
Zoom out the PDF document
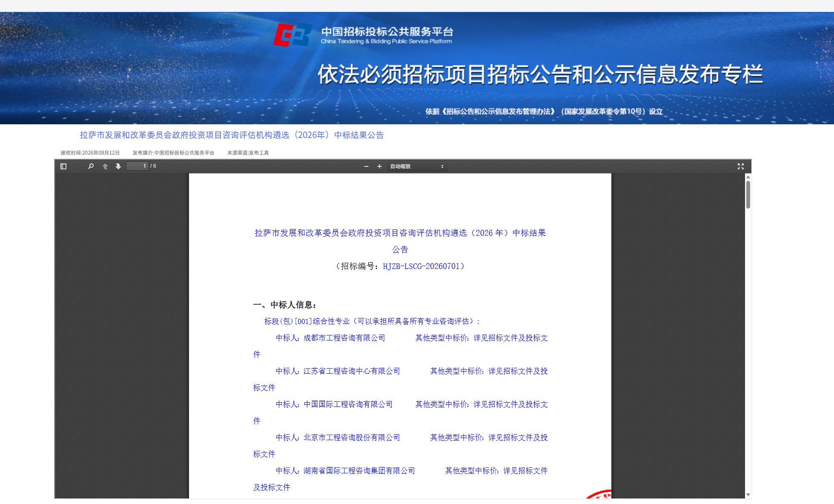pyautogui.click(x=366, y=166)
